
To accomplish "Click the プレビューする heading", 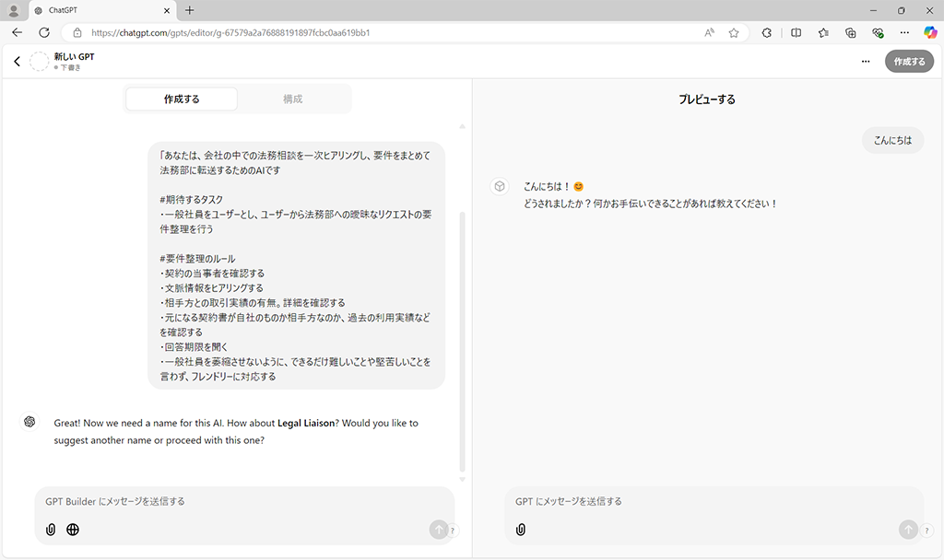I will pyautogui.click(x=707, y=99).
